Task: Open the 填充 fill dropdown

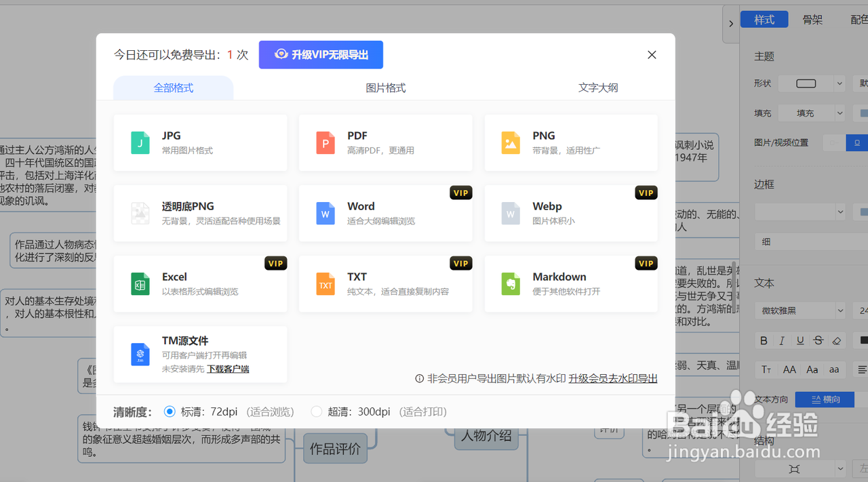Action: [x=811, y=113]
